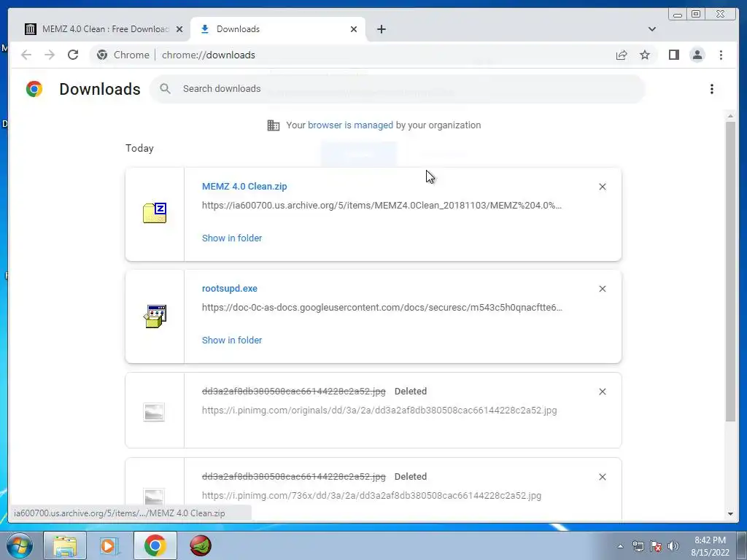Open Chrome's three-dot menu in toolbar
The image size is (747, 560).
pyautogui.click(x=721, y=55)
